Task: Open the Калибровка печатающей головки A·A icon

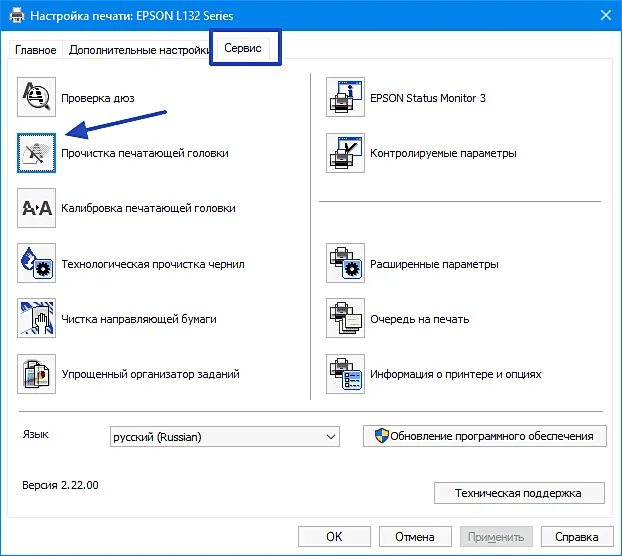Action: coord(36,208)
